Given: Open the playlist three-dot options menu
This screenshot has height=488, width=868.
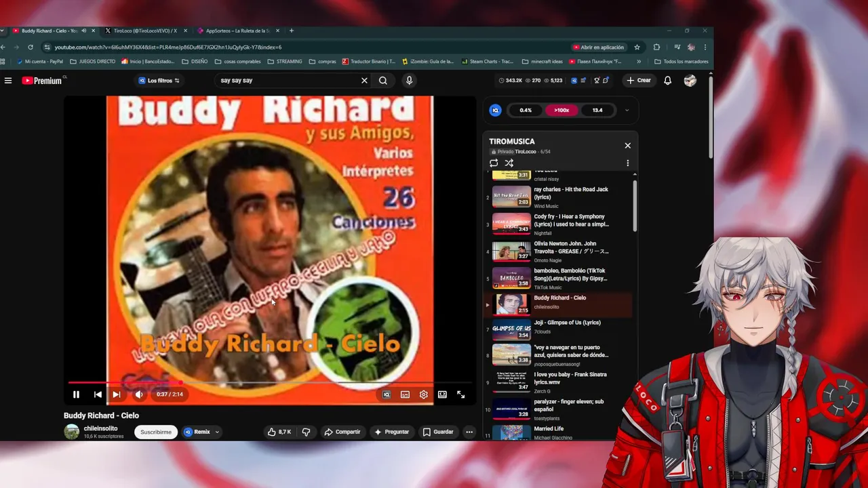Looking at the screenshot, I should click(x=627, y=163).
